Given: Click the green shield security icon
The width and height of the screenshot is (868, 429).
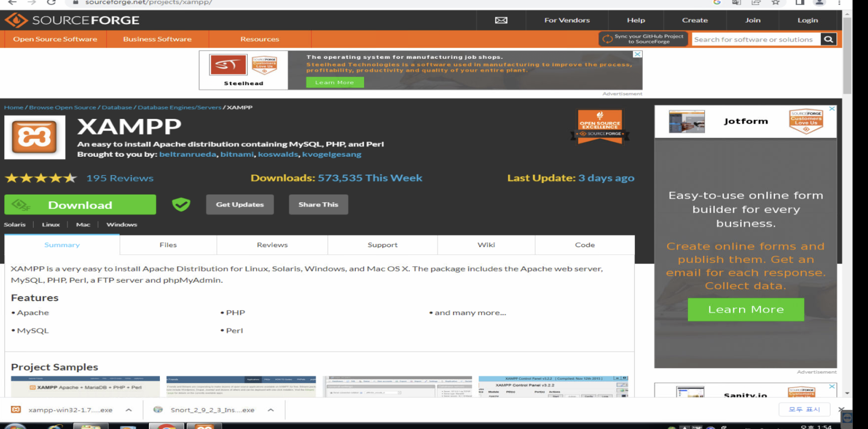Looking at the screenshot, I should click(181, 205).
